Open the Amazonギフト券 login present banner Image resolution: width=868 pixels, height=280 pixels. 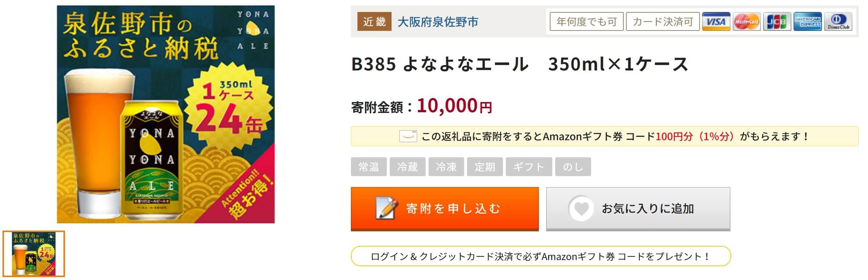click(541, 256)
